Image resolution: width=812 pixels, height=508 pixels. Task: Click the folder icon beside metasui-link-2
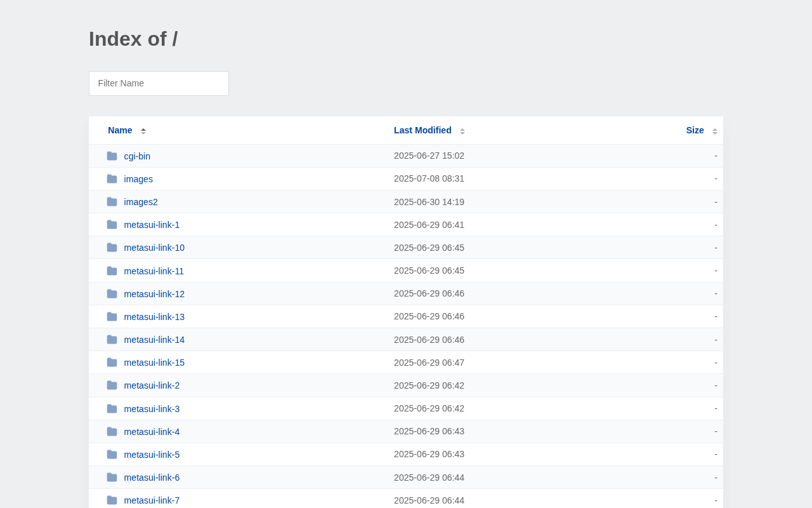[112, 385]
